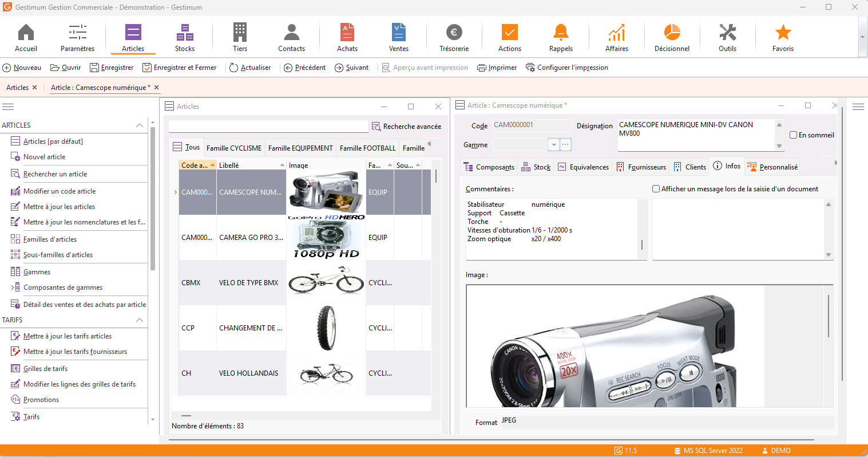Click Nouvel article in sidebar
This screenshot has height=457, width=868.
(45, 157)
